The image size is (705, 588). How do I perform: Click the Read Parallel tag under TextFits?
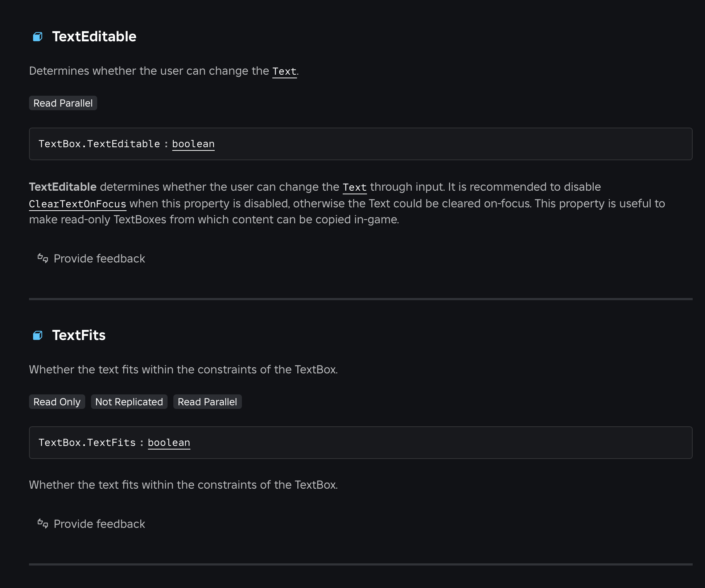click(x=207, y=402)
